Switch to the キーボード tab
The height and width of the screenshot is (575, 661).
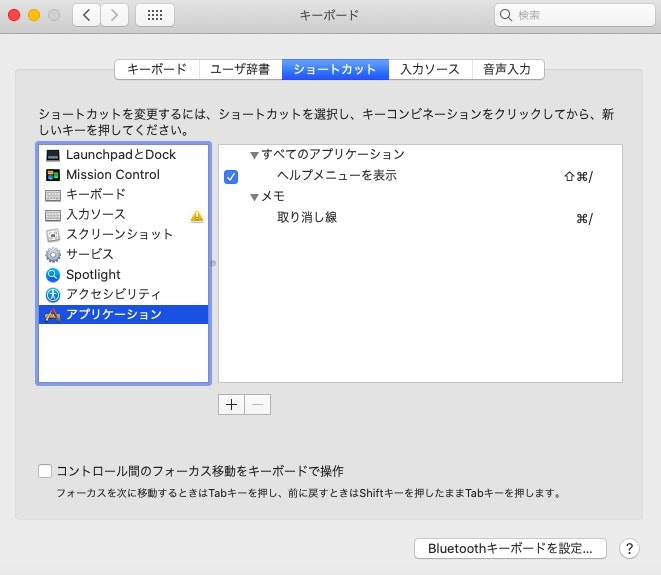157,69
